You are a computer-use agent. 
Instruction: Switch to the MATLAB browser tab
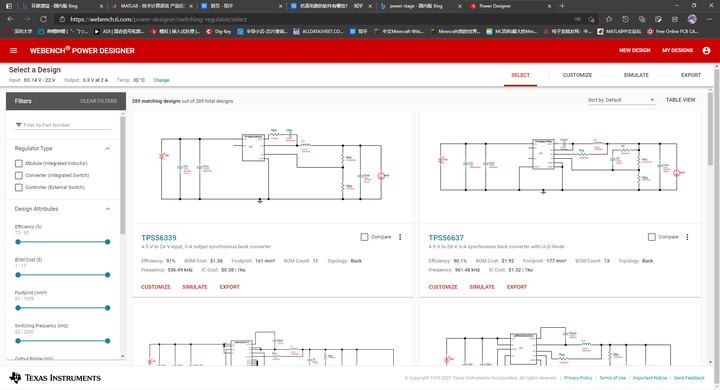tap(152, 6)
